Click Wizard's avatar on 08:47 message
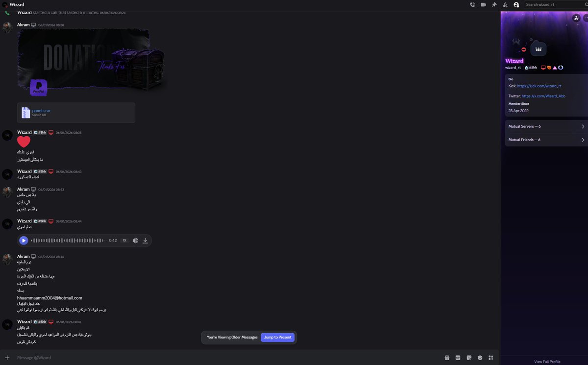The width and height of the screenshot is (588, 365). 7,324
